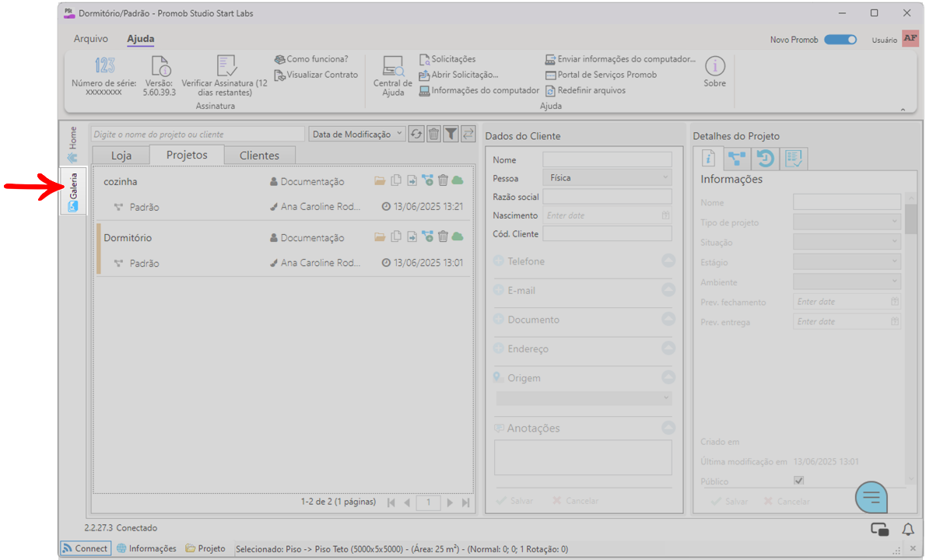Viewport: 926px width, 560px height.
Task: Open the project history tab icon
Action: (x=766, y=158)
